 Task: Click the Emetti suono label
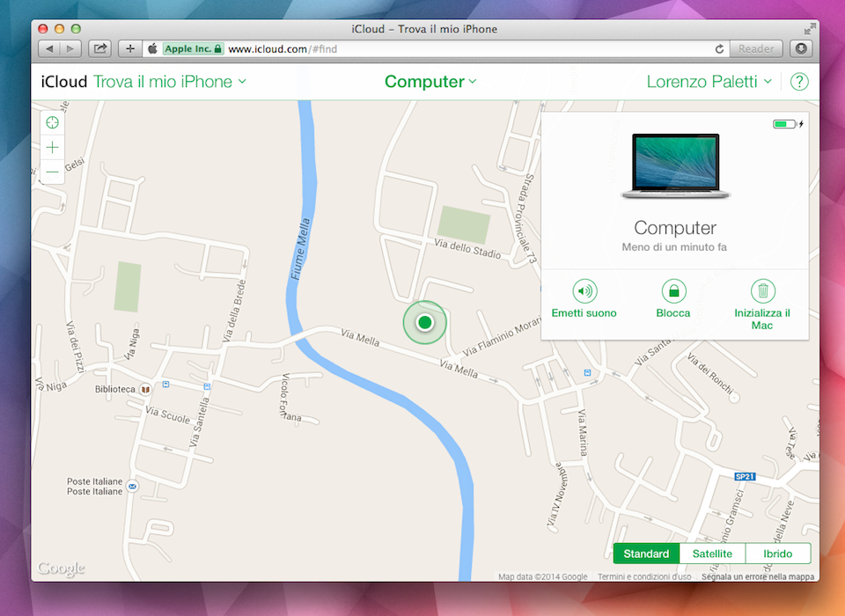tap(584, 313)
